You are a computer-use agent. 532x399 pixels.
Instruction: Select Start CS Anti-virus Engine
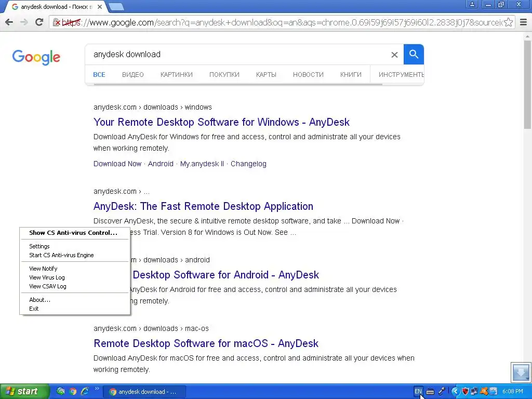point(75,255)
